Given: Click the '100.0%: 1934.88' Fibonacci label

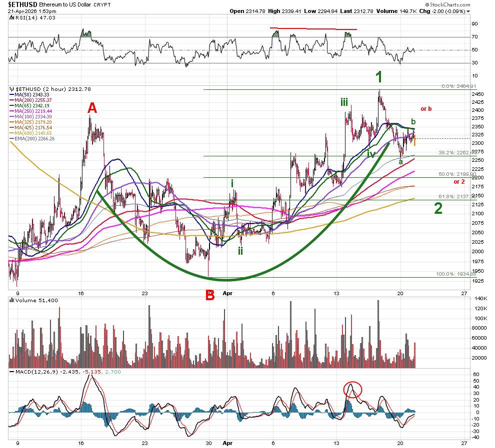Looking at the screenshot, I should [x=456, y=274].
